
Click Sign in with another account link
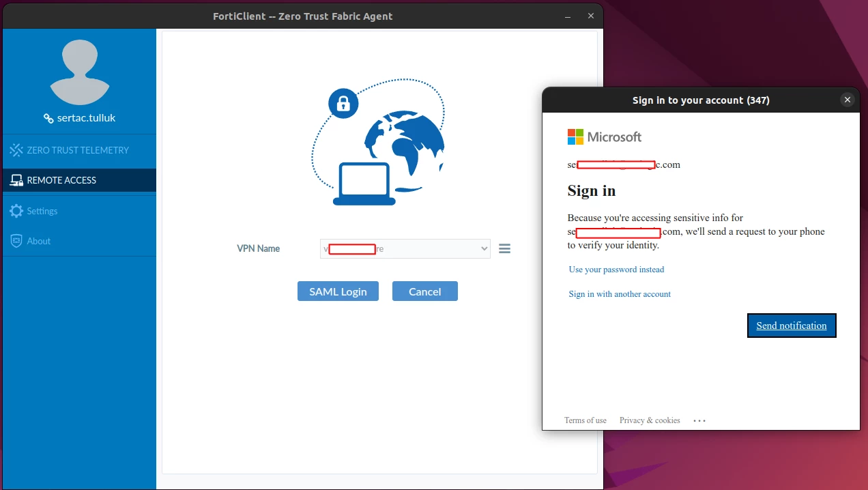[x=620, y=294]
